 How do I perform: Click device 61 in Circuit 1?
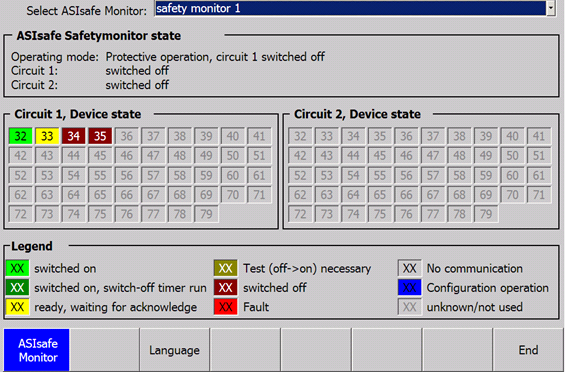pyautogui.click(x=259, y=176)
